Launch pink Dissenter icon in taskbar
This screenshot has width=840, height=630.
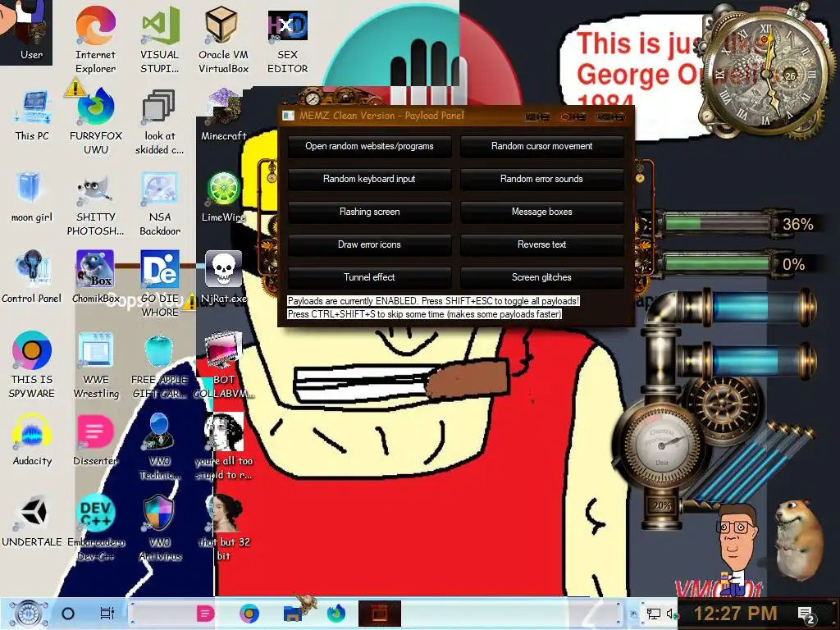pyautogui.click(x=205, y=614)
